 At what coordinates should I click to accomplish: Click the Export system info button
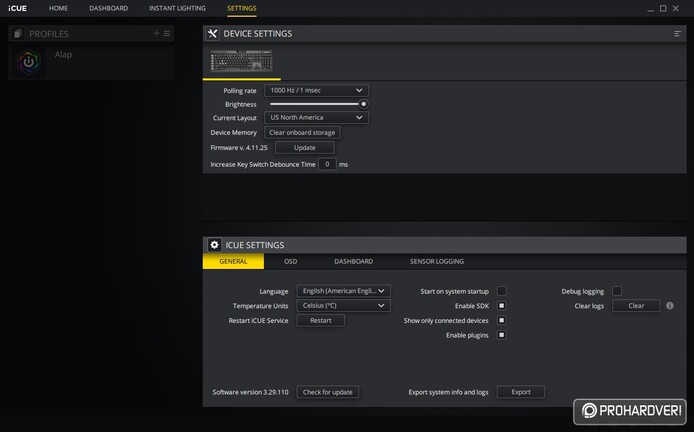[520, 392]
